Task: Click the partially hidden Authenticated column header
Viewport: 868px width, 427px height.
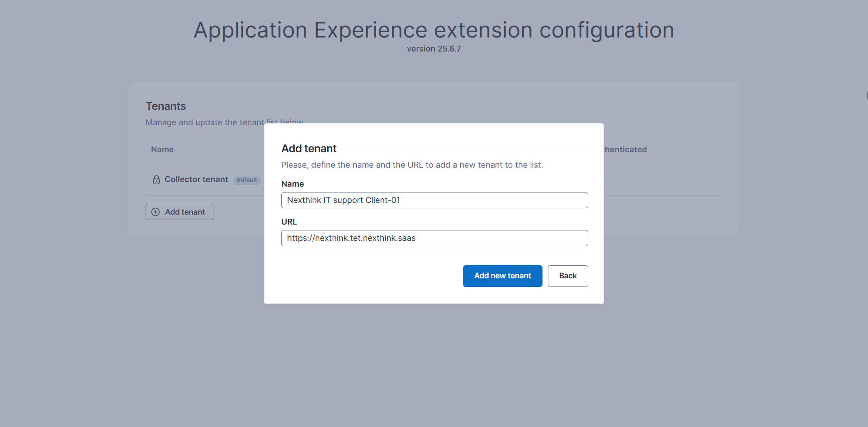Action: 626,150
